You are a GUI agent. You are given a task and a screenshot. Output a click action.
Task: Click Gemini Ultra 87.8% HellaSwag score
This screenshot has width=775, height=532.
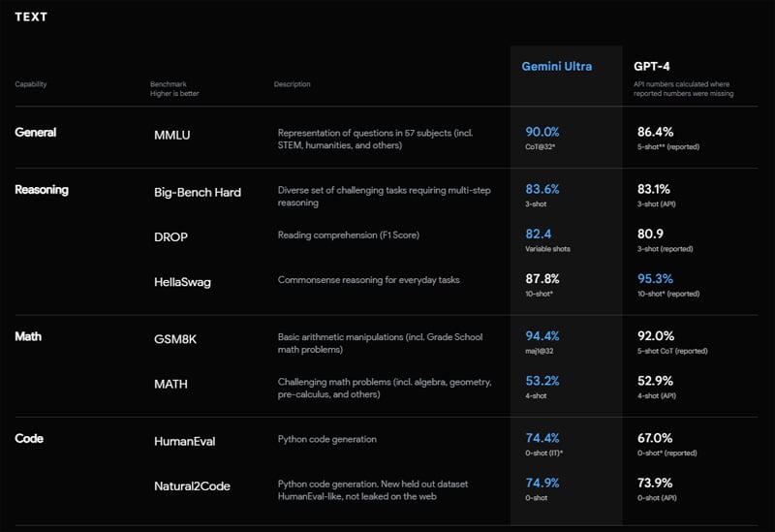pyautogui.click(x=542, y=279)
